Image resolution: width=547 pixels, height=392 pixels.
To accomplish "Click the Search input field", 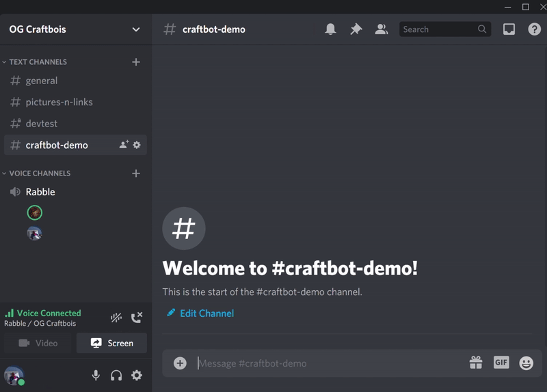I will click(445, 29).
